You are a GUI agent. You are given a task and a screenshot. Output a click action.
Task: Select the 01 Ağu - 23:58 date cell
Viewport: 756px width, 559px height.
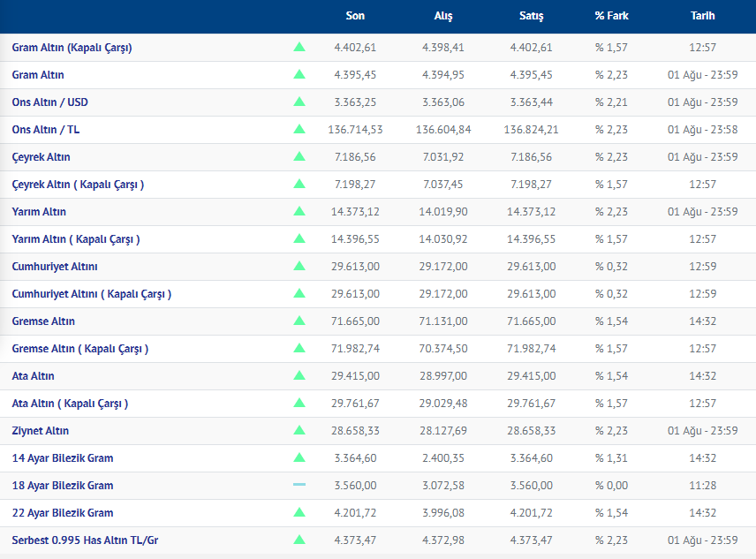702,130
